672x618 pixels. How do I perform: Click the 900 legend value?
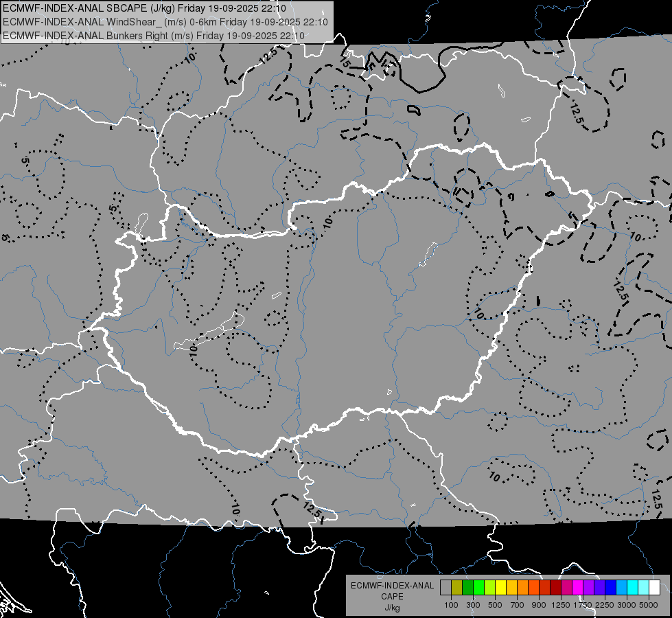pos(539,605)
